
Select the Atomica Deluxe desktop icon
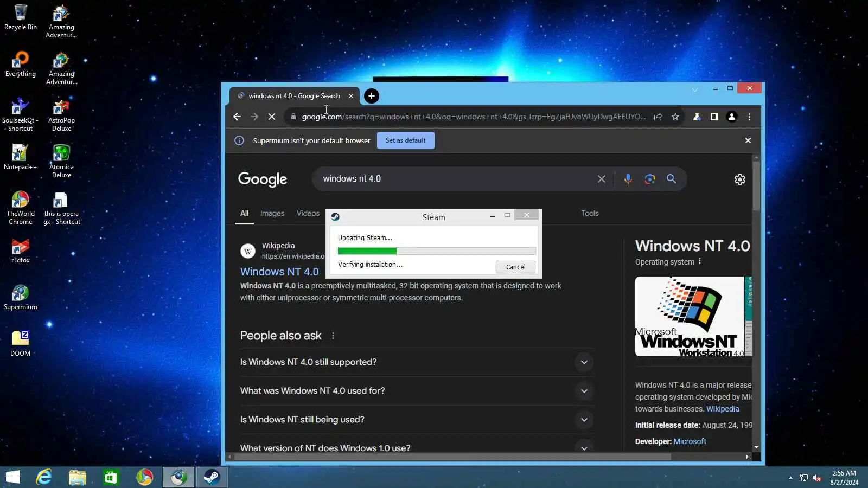61,161
